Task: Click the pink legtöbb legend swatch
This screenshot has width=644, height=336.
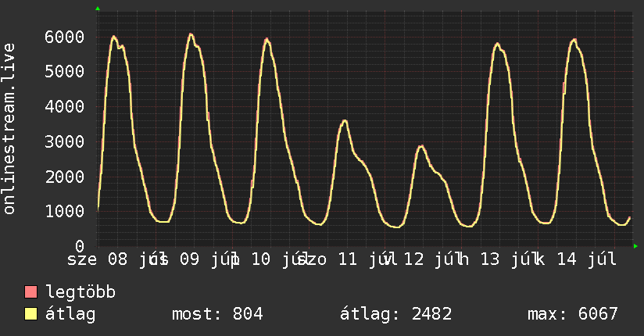Action: 30,292
